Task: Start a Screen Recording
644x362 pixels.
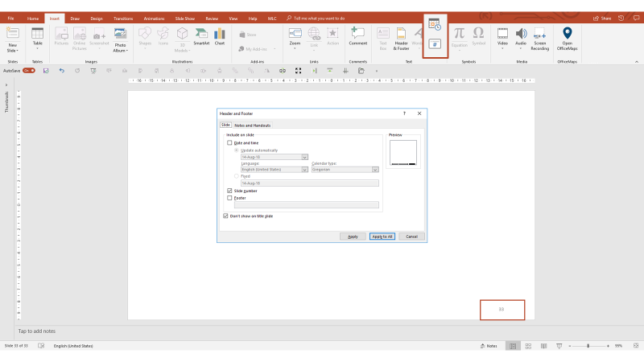Action: point(539,39)
